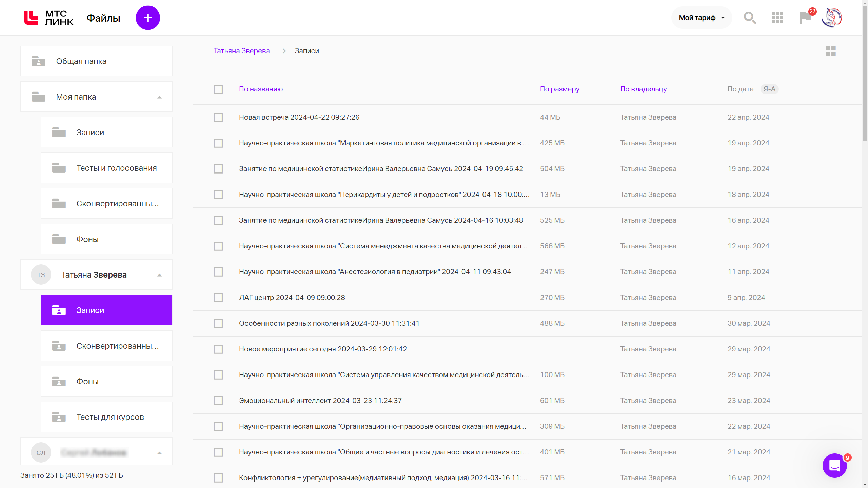This screenshot has height=488, width=868.
Task: Check the Новая встреча 2024-04-22 row
Action: [218, 117]
